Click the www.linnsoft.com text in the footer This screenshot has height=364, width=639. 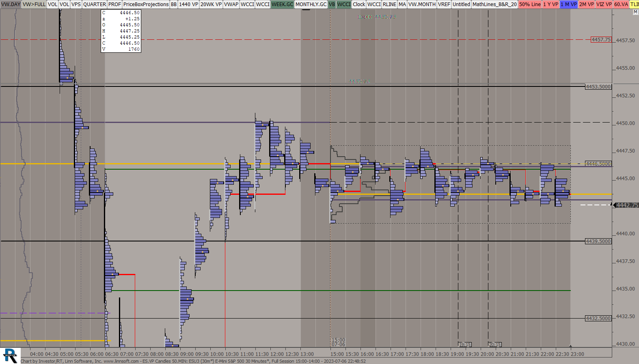click(121, 361)
